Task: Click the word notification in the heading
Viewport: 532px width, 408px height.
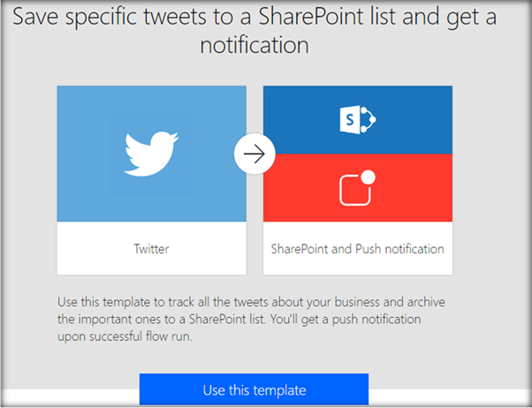Action: click(x=255, y=45)
